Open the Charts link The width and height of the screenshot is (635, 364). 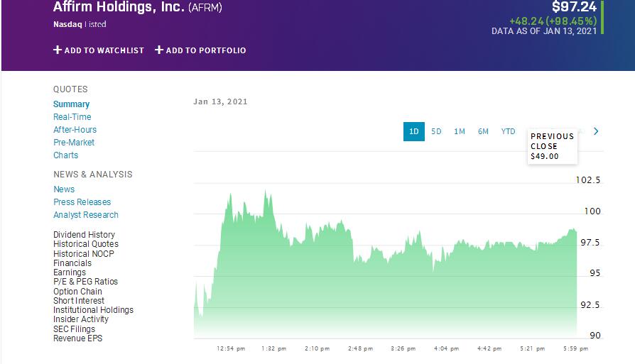(x=65, y=155)
